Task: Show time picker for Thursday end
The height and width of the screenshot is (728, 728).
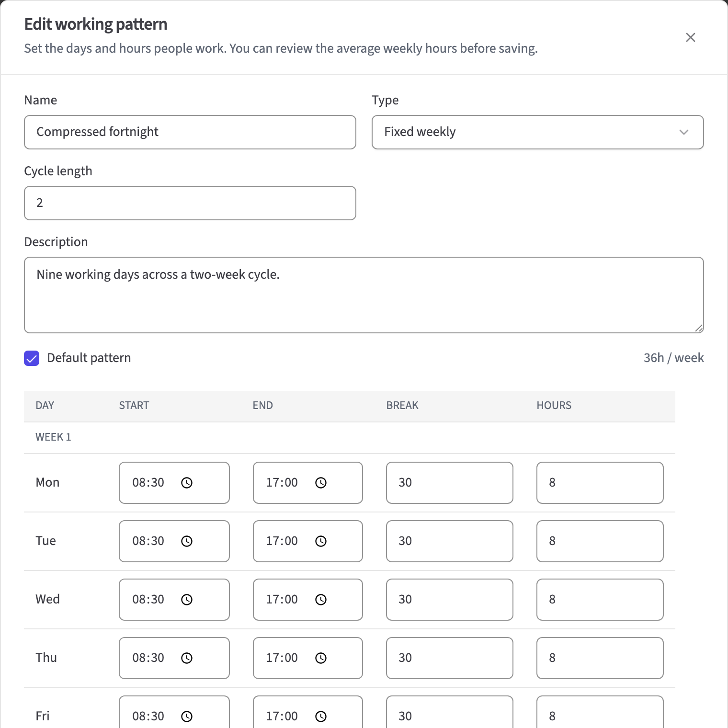Action: pos(321,658)
